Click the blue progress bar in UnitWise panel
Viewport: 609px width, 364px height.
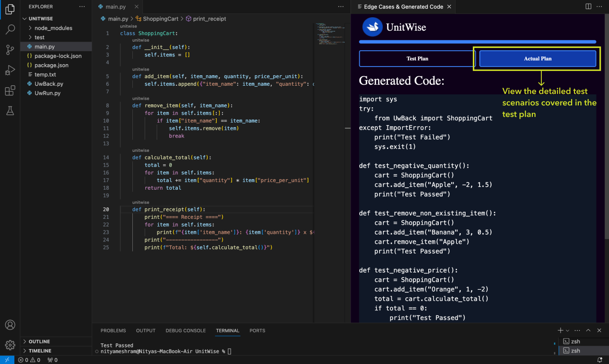[x=478, y=42]
